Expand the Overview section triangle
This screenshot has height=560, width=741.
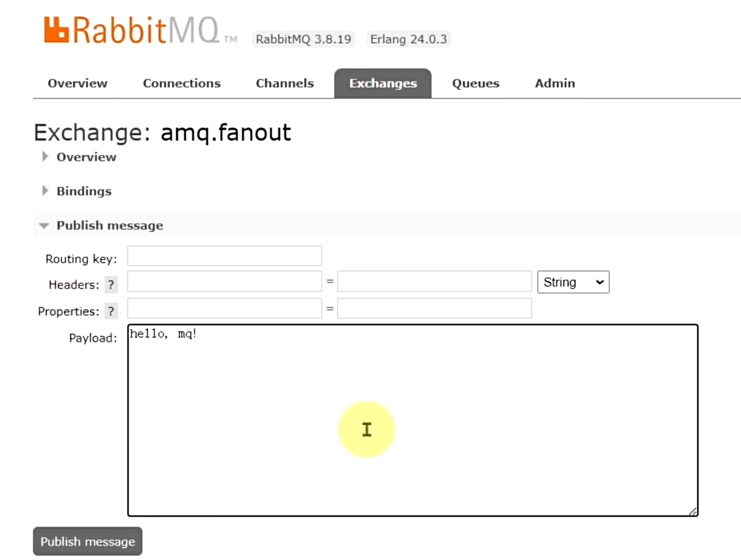click(45, 157)
